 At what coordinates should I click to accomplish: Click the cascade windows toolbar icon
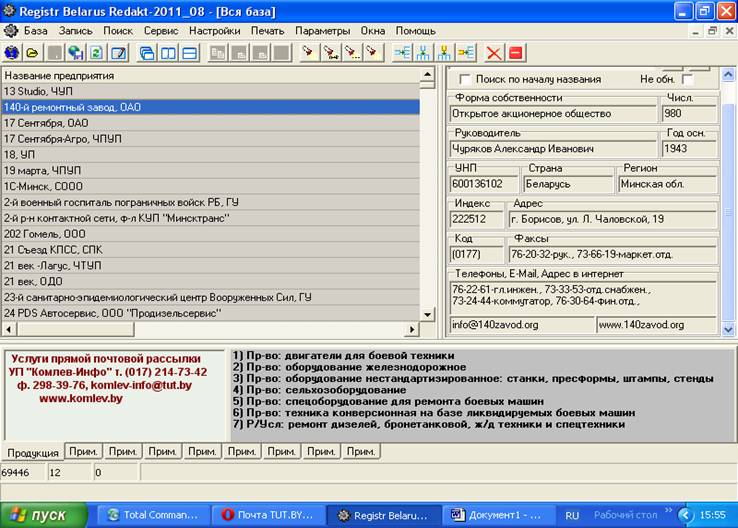click(x=147, y=52)
